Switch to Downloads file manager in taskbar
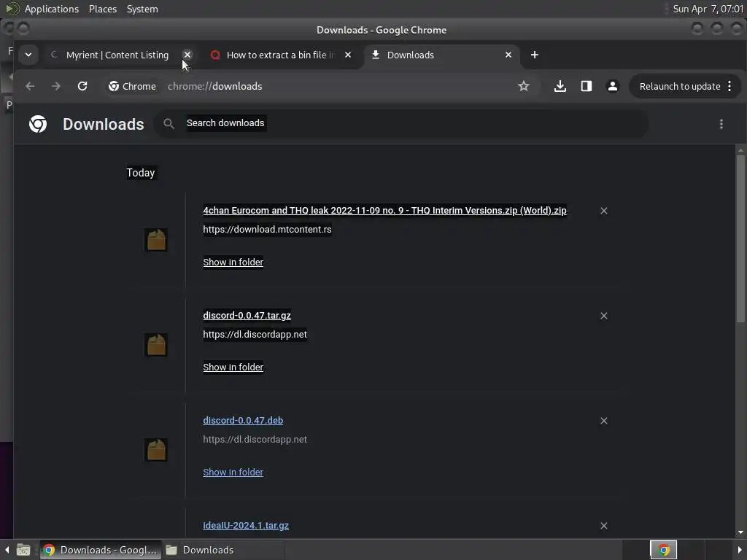Screen dimensions: 747x560 [223, 550]
